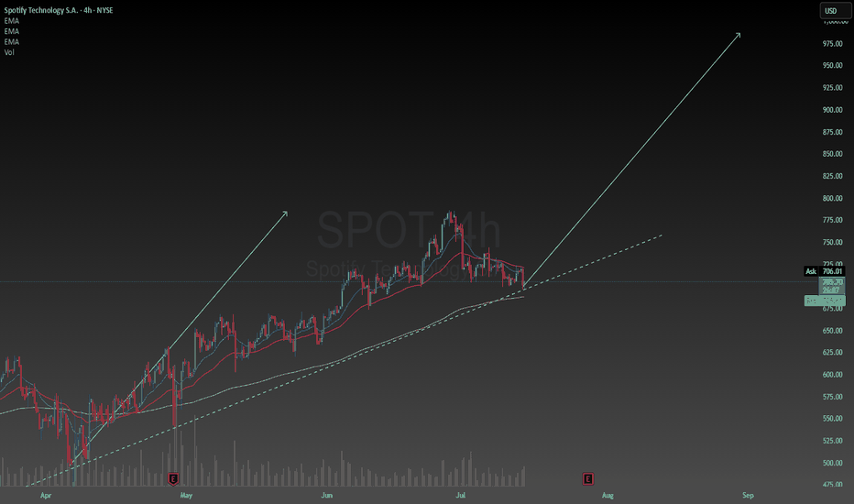The width and height of the screenshot is (854, 504).
Task: Click the Spotify Technology S.A. symbol title
Action: pyautogui.click(x=59, y=10)
